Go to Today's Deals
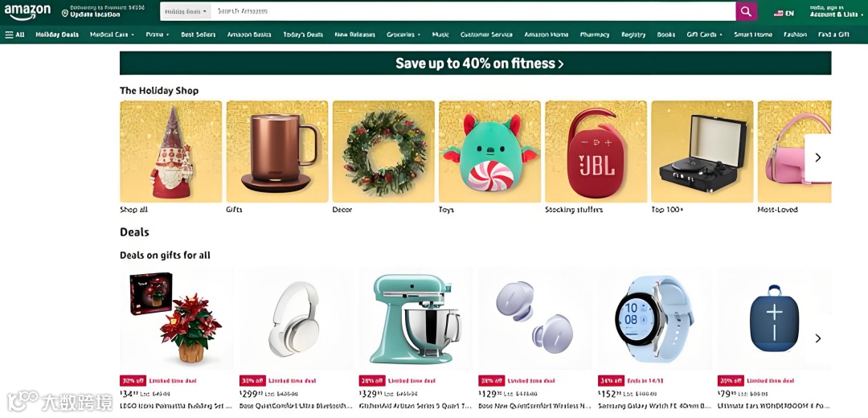The image size is (868, 418). pyautogui.click(x=303, y=35)
